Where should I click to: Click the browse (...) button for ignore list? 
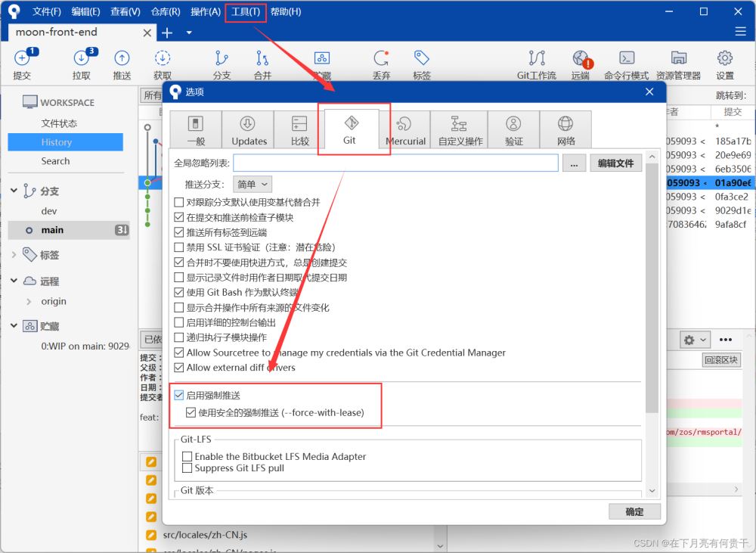click(574, 163)
